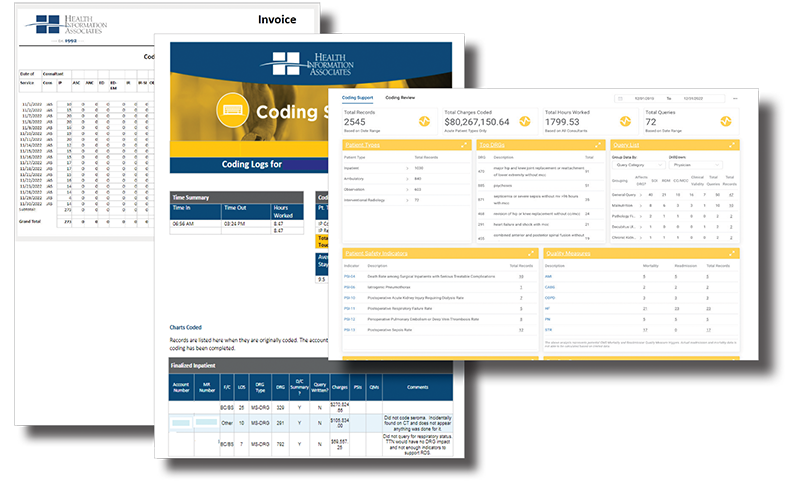Expand the Top DRGs panel icon
Screen dimensions: 800x483
[x=597, y=145]
